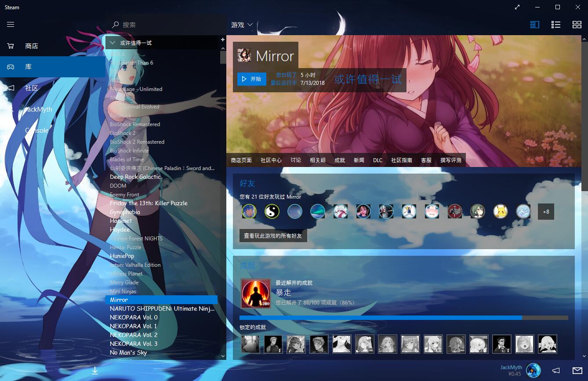Open the hamburger navigation menu
Viewport: 588px width, 381px height.
pos(11,25)
